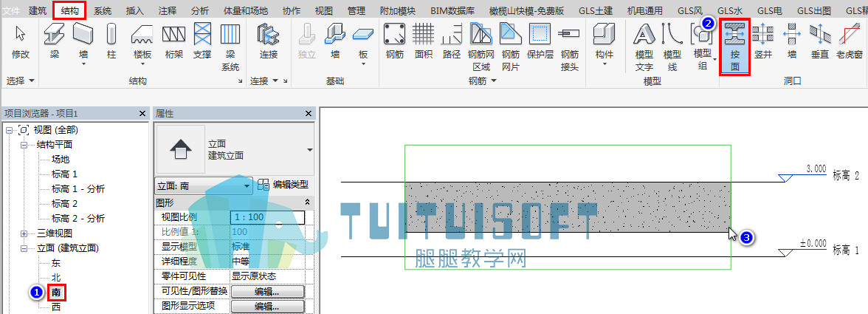Collapse the 视图 (全部) root node

click(x=9, y=130)
